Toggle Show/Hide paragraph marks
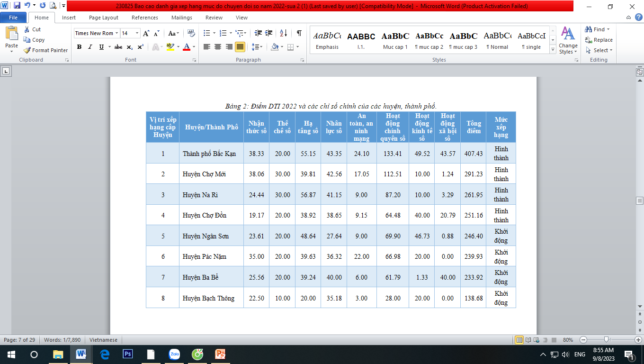The image size is (644, 364). click(299, 33)
